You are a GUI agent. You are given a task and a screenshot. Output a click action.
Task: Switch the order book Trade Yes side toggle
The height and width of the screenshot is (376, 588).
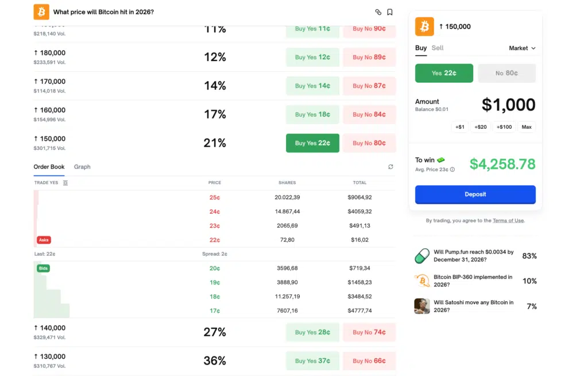[x=65, y=183]
